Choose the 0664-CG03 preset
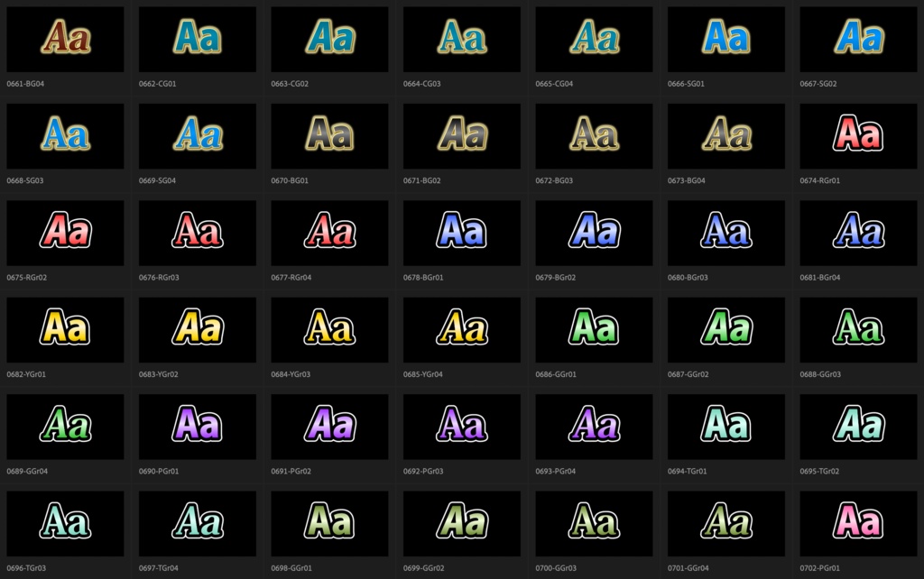 point(460,39)
